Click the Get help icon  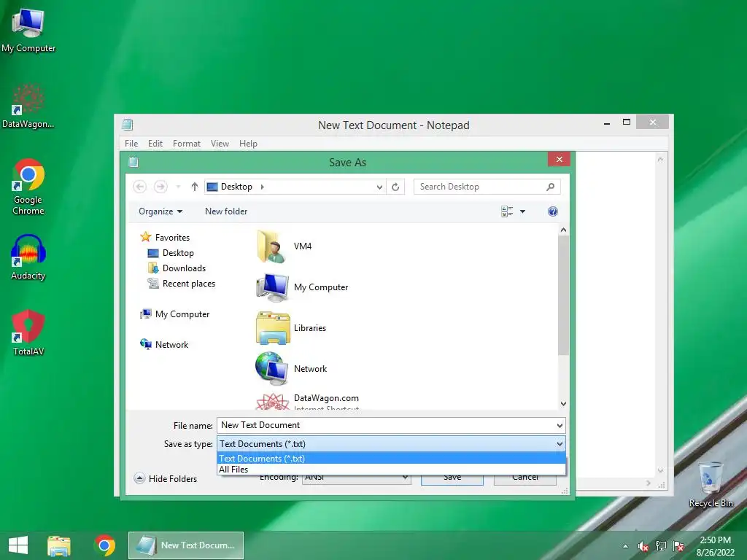click(553, 211)
